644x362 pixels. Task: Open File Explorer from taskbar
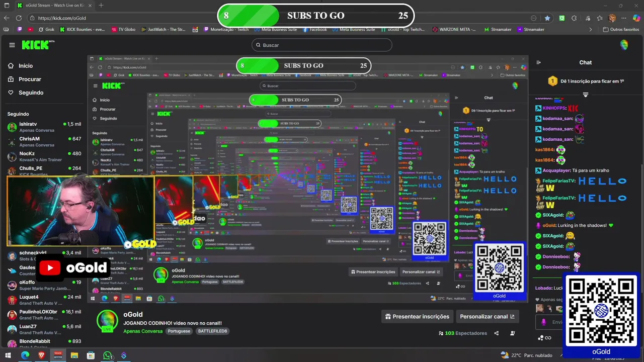click(74, 355)
